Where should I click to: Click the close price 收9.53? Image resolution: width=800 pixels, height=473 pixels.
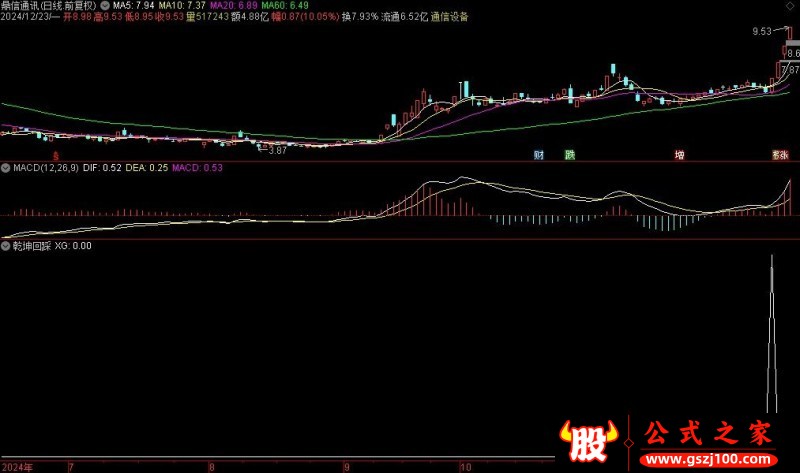[169, 17]
